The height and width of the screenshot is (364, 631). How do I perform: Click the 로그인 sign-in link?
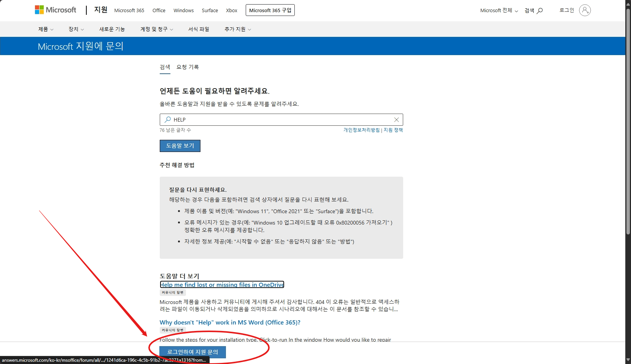tap(567, 10)
